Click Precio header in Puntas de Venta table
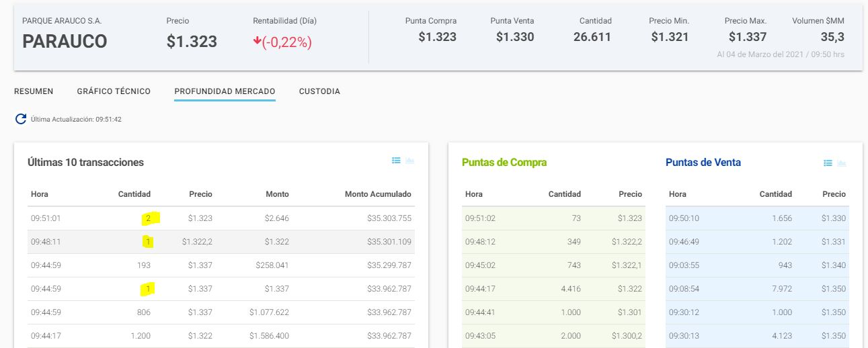 pyautogui.click(x=834, y=194)
